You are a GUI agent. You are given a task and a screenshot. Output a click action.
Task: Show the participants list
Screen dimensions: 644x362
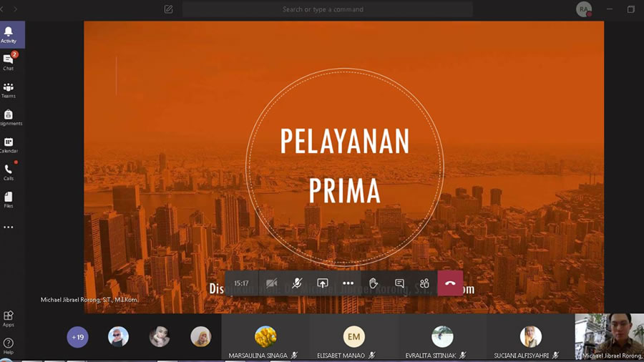coord(424,283)
